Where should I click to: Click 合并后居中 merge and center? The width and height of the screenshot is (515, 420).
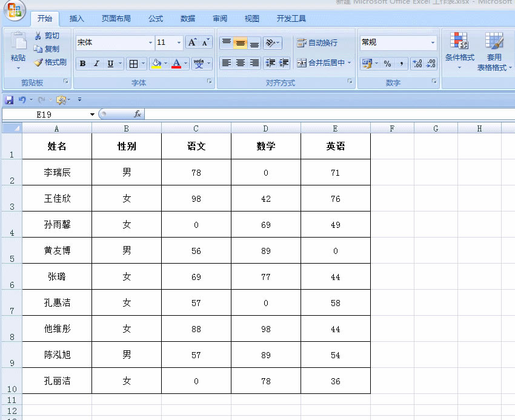(321, 63)
